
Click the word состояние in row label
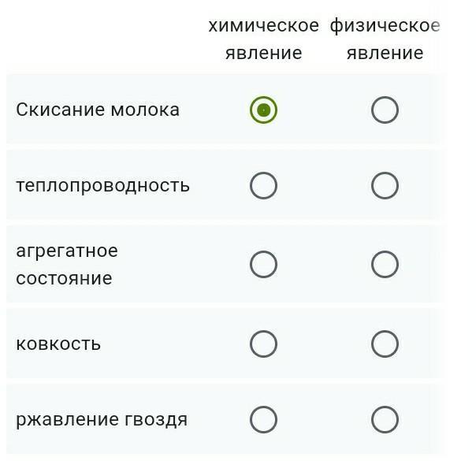(x=64, y=278)
